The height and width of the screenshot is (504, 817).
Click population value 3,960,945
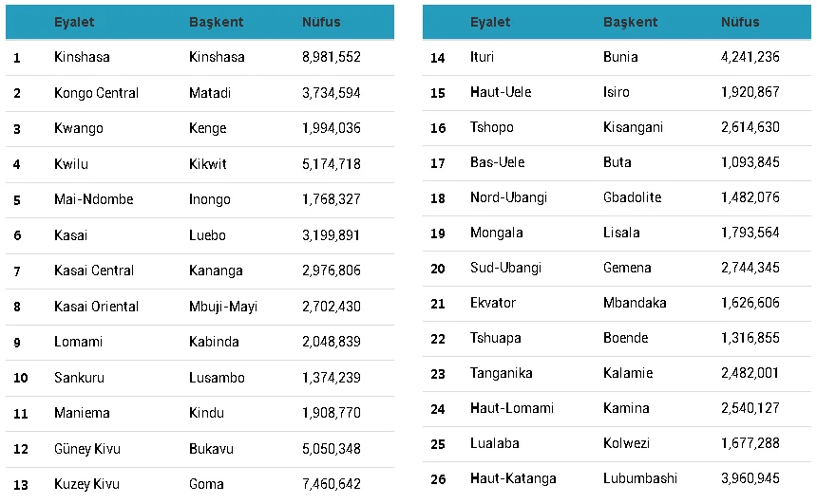[x=750, y=478]
